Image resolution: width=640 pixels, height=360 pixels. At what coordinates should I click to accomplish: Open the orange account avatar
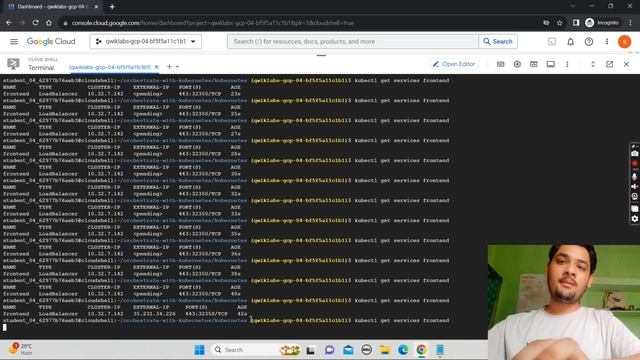pos(624,42)
